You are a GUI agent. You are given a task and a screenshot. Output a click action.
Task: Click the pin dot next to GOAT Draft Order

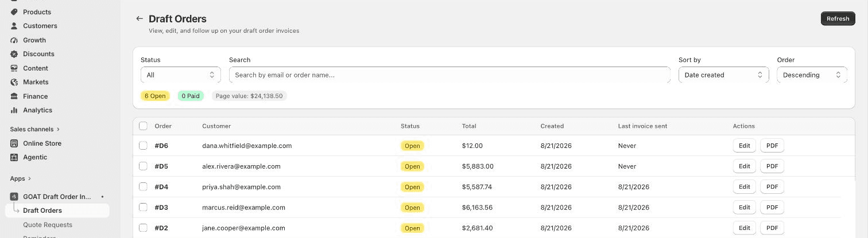(102, 197)
